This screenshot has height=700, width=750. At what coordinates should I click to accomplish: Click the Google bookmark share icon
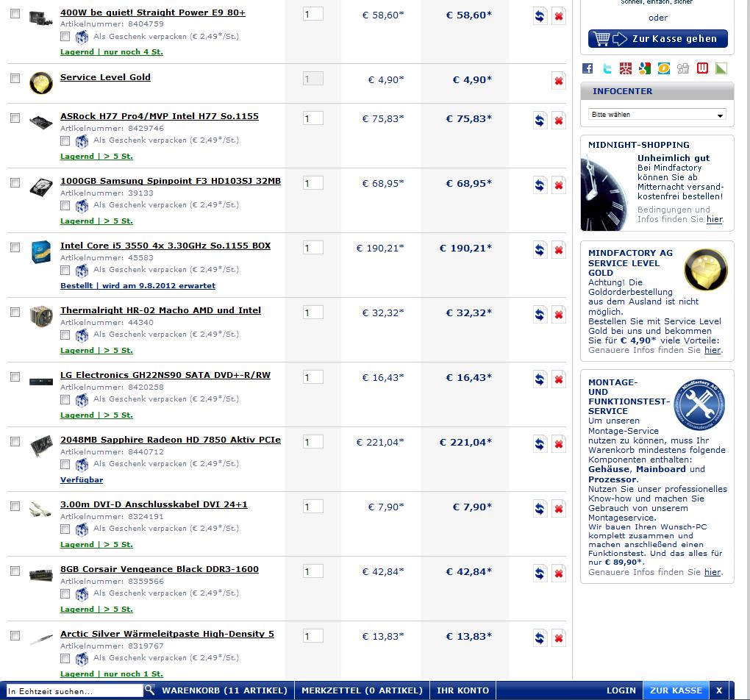click(645, 68)
